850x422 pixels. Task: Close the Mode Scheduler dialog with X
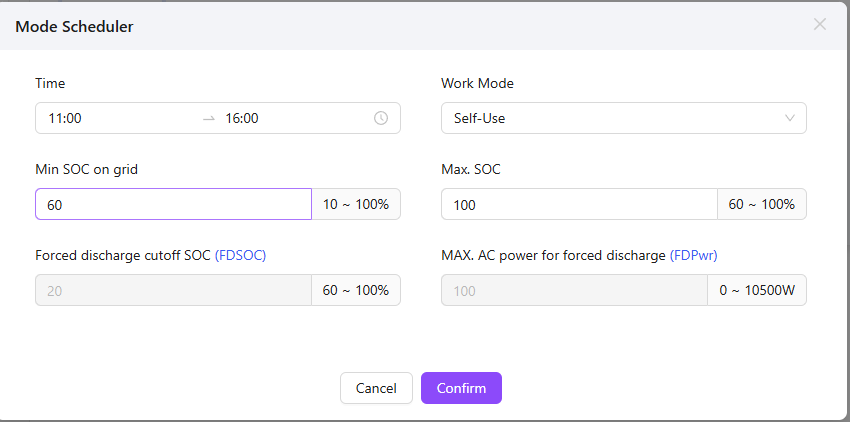click(820, 25)
